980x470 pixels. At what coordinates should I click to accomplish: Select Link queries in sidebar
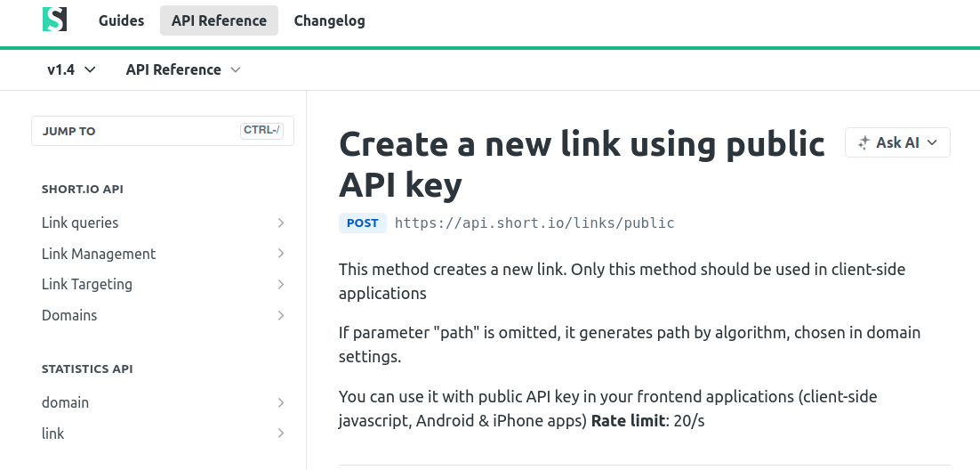click(80, 223)
